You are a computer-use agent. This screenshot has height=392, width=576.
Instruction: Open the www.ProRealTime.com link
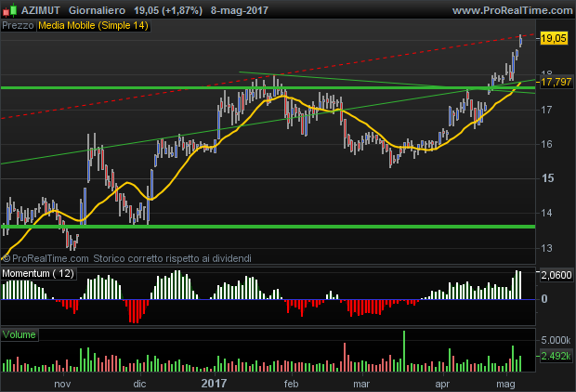click(513, 10)
